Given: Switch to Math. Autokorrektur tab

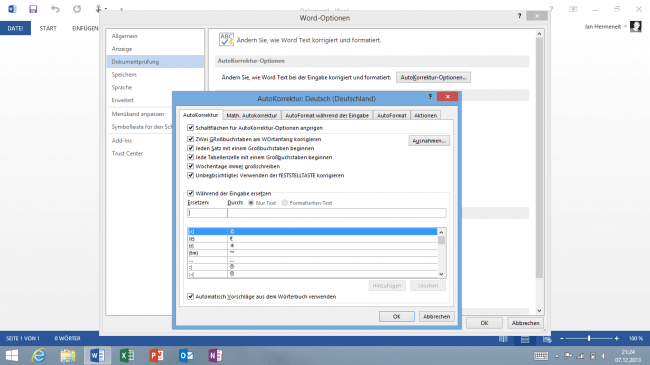Looking at the screenshot, I should pyautogui.click(x=252, y=115).
